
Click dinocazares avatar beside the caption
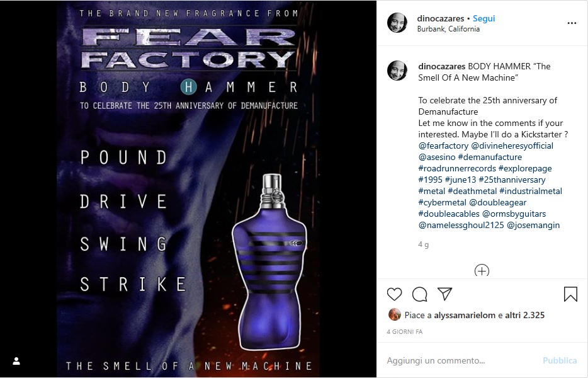[397, 71]
